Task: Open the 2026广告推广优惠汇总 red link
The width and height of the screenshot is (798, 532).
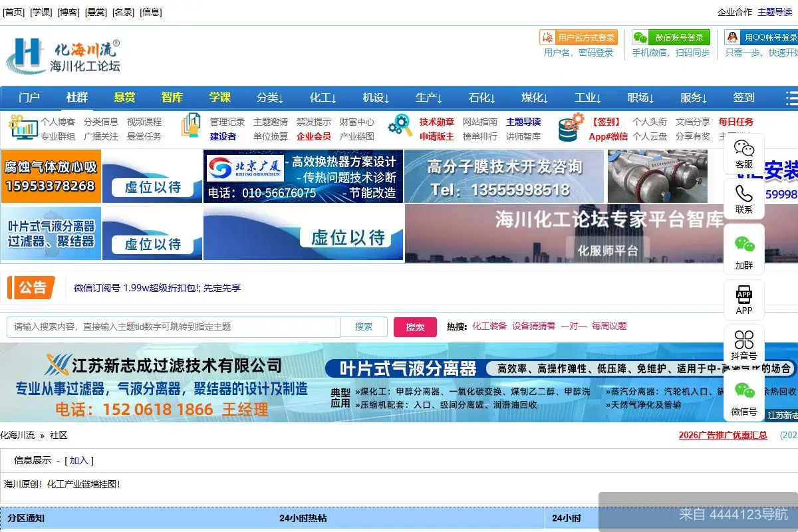Action: (x=724, y=436)
